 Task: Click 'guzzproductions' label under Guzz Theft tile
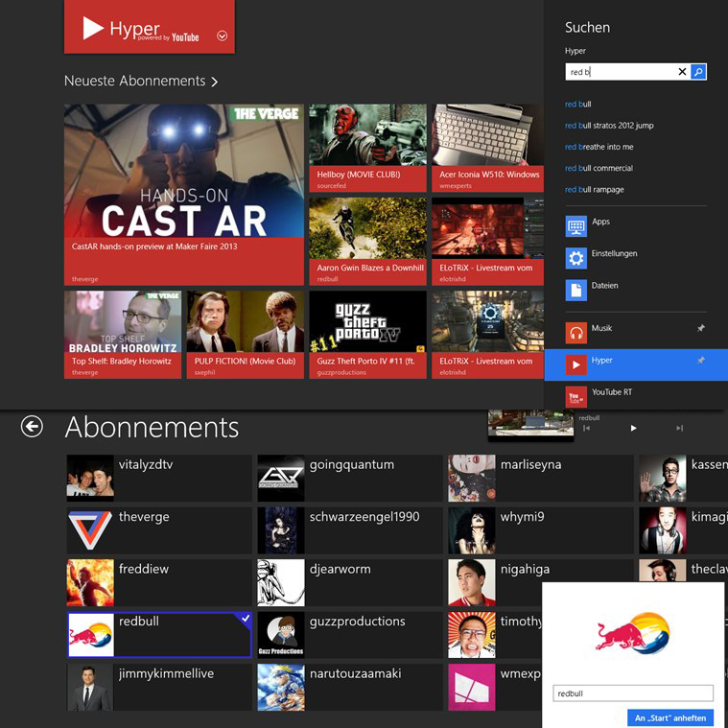[341, 372]
